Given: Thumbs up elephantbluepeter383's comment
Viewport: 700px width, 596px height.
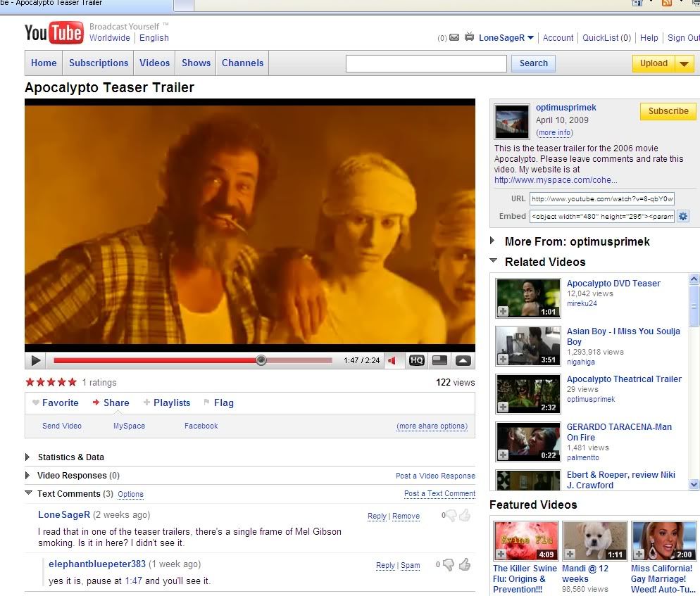Looking at the screenshot, I should pos(464,564).
